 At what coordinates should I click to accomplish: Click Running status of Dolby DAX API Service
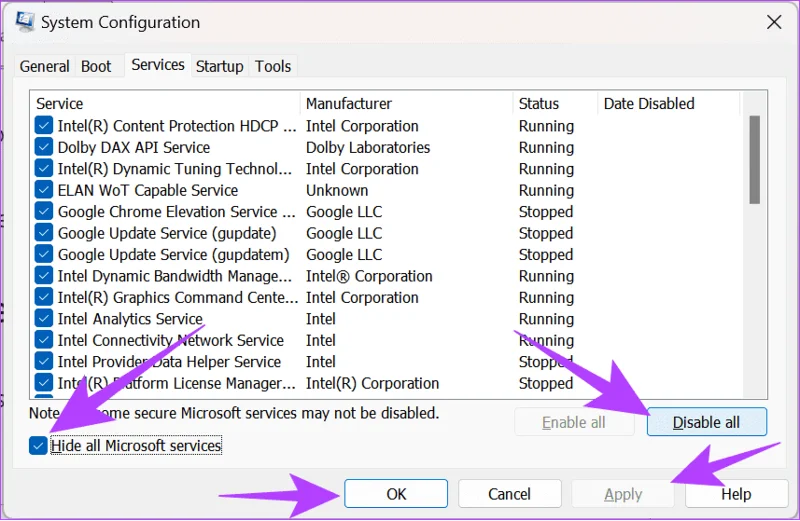pos(546,147)
